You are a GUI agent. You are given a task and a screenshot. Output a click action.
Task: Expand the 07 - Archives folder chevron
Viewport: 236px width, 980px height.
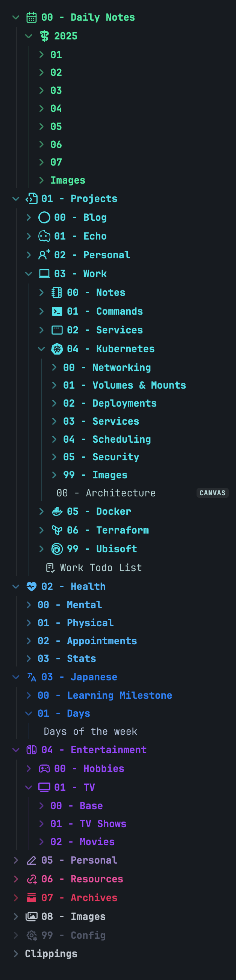pos(16,897)
